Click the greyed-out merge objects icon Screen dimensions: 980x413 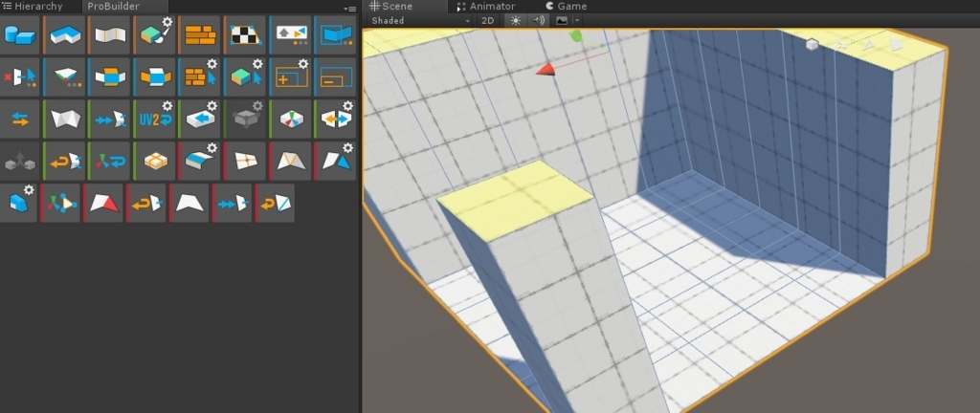point(246,120)
